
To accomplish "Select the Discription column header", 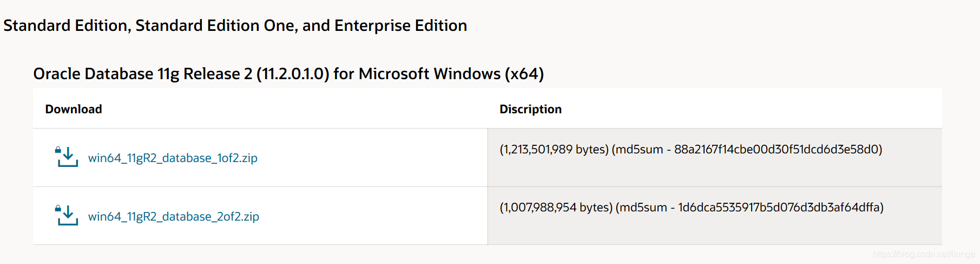I will pos(530,109).
